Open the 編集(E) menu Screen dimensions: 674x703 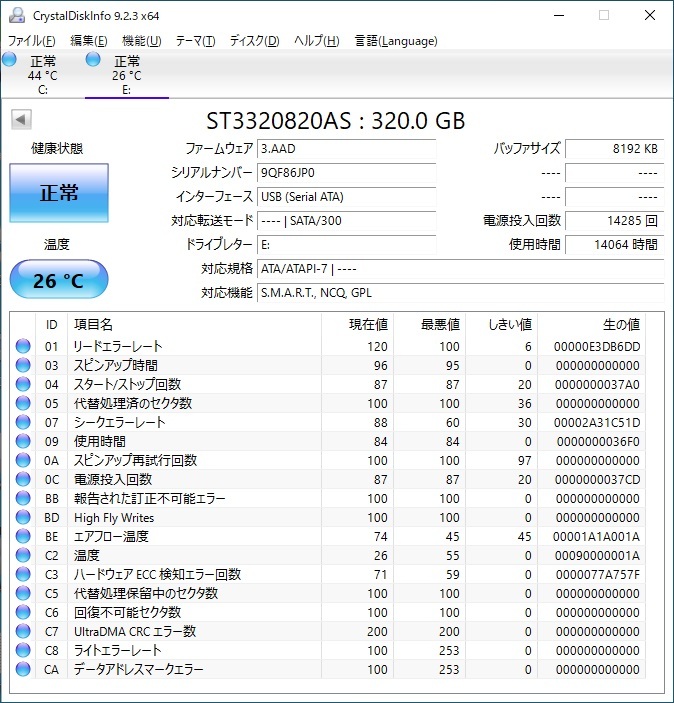pyautogui.click(x=88, y=41)
